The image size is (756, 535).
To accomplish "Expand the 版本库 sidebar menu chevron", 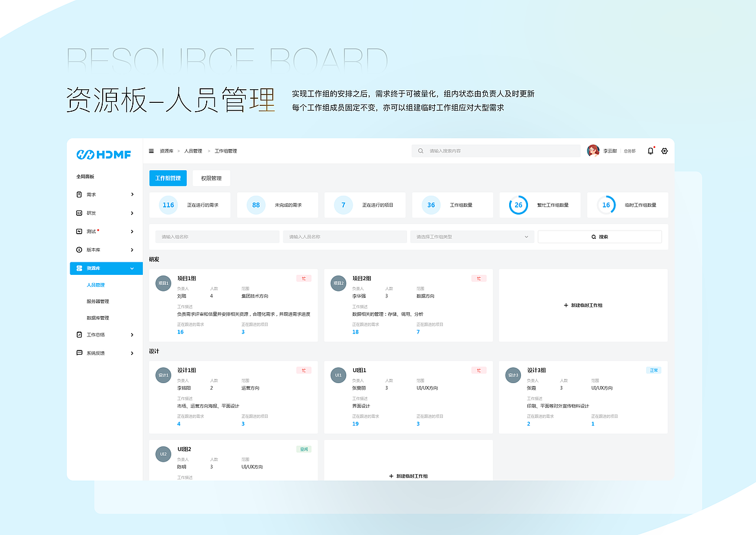I will point(132,250).
